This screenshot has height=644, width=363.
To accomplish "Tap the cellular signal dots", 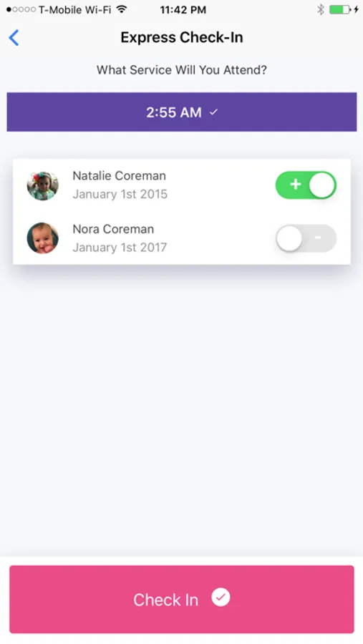I will click(x=21, y=9).
